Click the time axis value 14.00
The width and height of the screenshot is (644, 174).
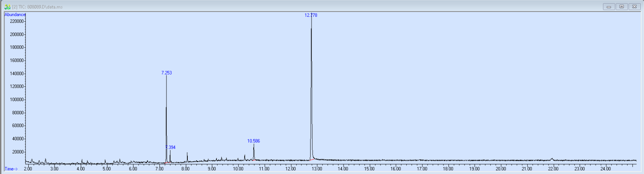pos(343,169)
